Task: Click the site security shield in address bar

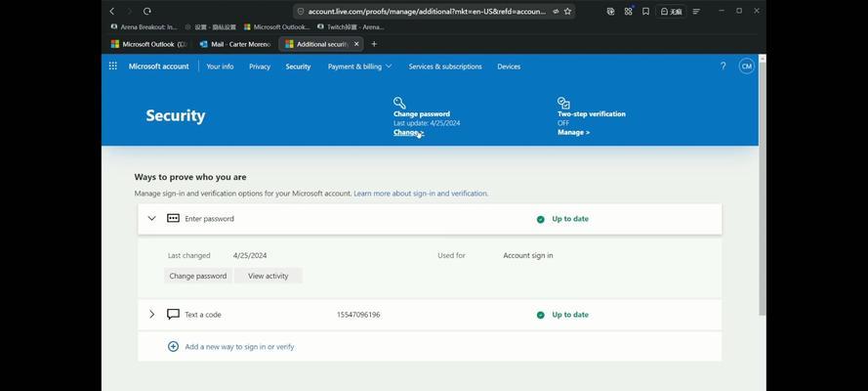Action: tap(301, 11)
